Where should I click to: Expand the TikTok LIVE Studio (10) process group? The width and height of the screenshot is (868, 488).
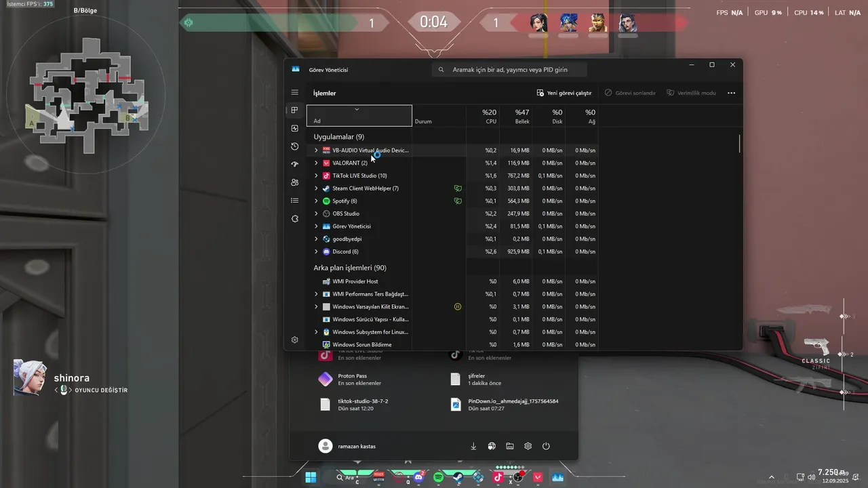[316, 176]
